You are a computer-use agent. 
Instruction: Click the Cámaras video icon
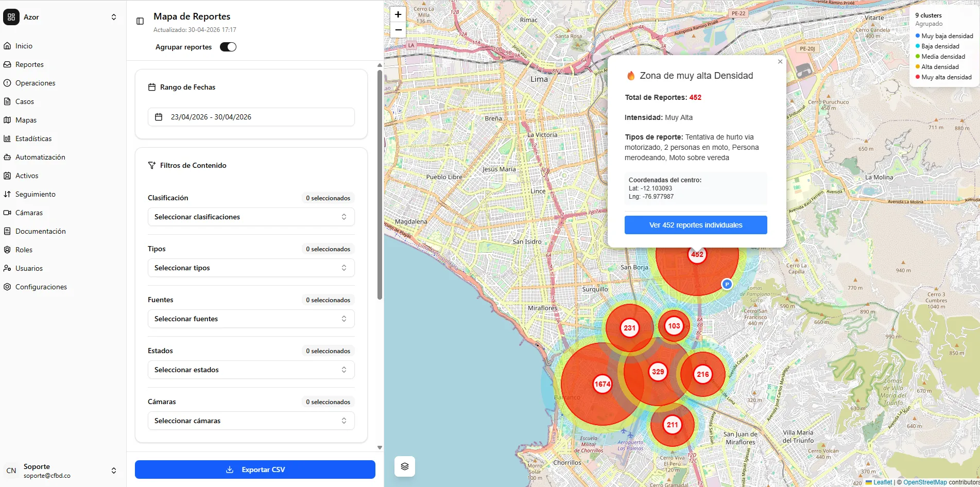pos(7,213)
